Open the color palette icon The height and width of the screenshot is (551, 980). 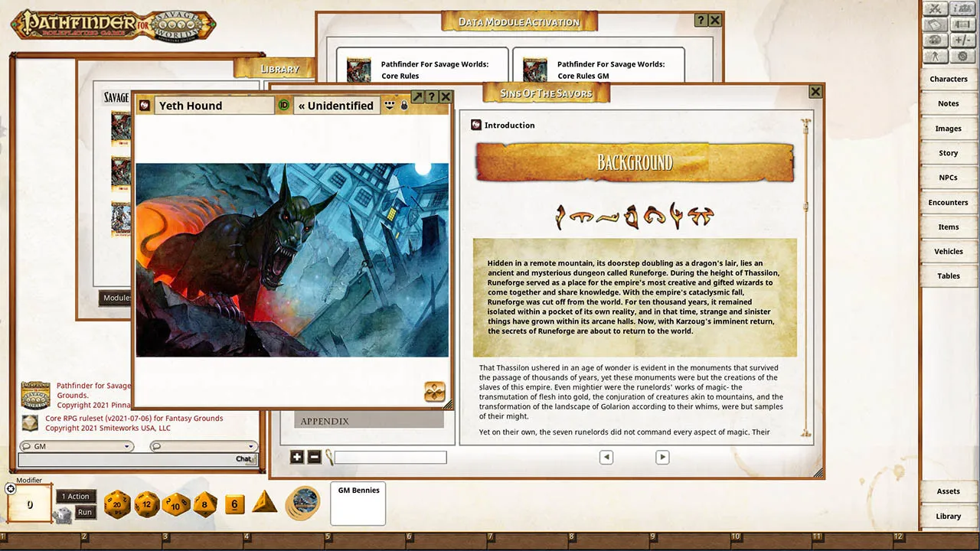tap(936, 41)
